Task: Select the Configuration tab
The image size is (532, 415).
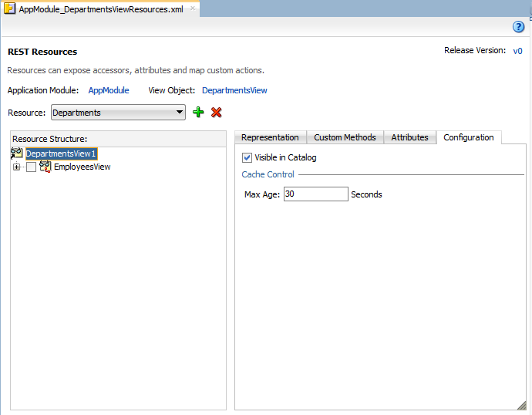Action: [x=469, y=137]
